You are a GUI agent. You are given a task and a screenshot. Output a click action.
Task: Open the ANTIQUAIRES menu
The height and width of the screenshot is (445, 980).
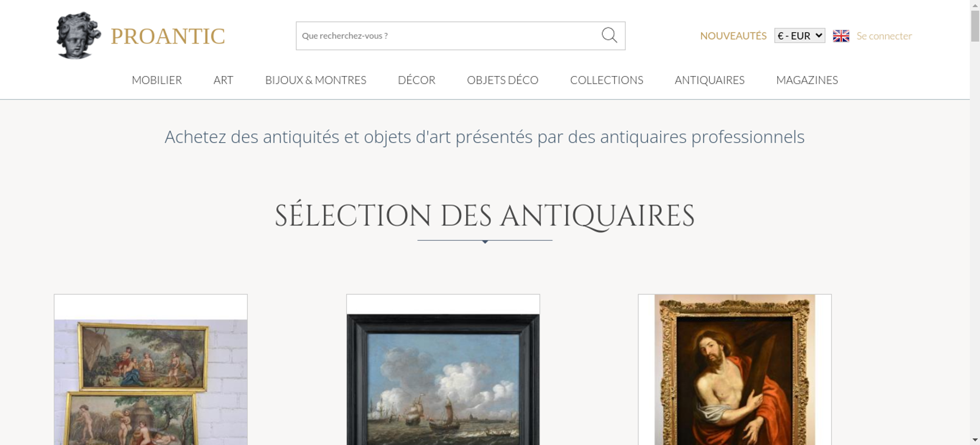coord(710,80)
